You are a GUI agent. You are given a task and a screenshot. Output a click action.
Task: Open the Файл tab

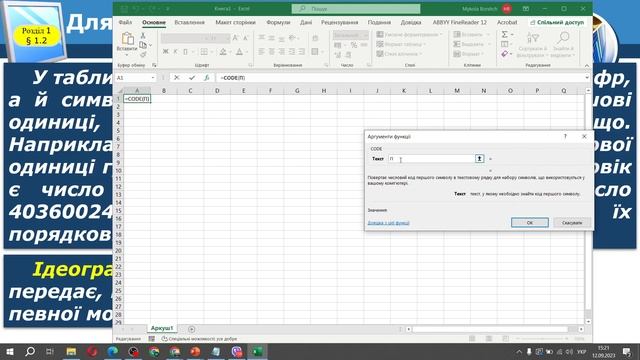(x=125, y=22)
